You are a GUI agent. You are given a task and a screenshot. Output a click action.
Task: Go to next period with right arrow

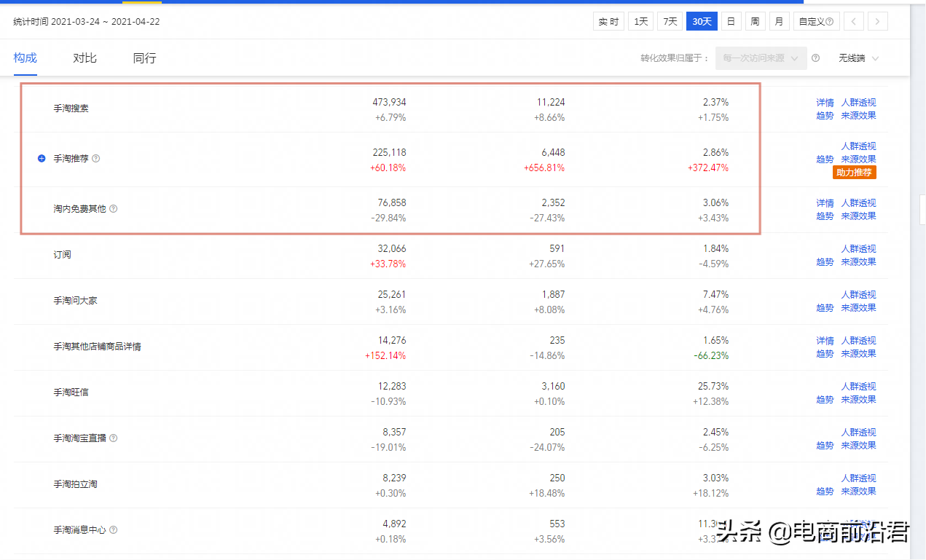pos(878,22)
